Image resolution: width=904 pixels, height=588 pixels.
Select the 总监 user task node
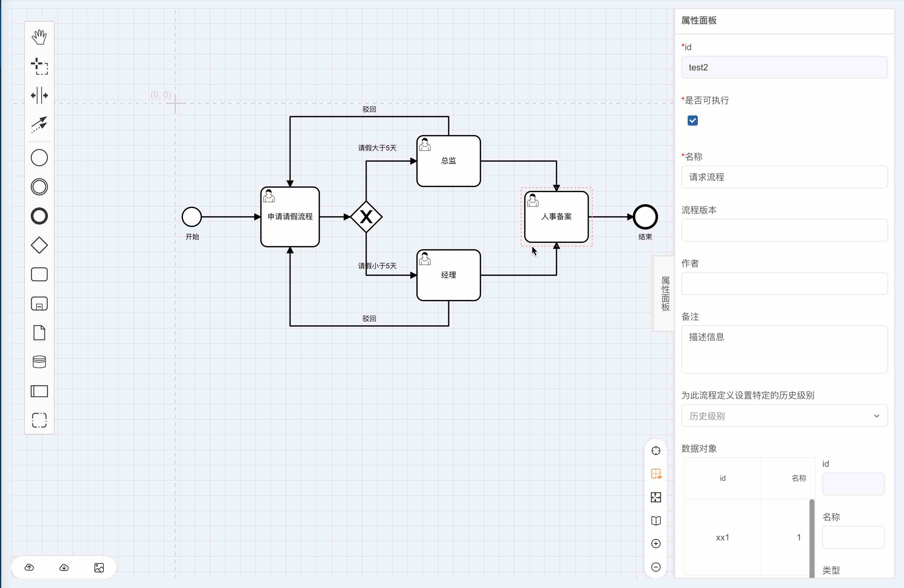tap(449, 161)
